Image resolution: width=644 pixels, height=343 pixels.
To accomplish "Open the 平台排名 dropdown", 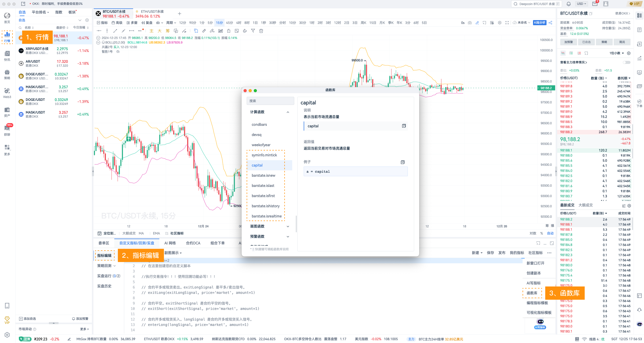I will click(40, 12).
